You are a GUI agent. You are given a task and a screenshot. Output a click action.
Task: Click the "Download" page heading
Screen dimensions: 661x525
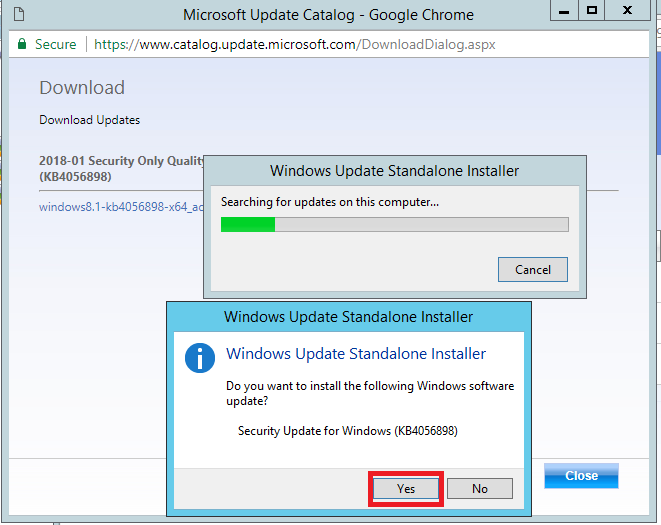pos(82,88)
